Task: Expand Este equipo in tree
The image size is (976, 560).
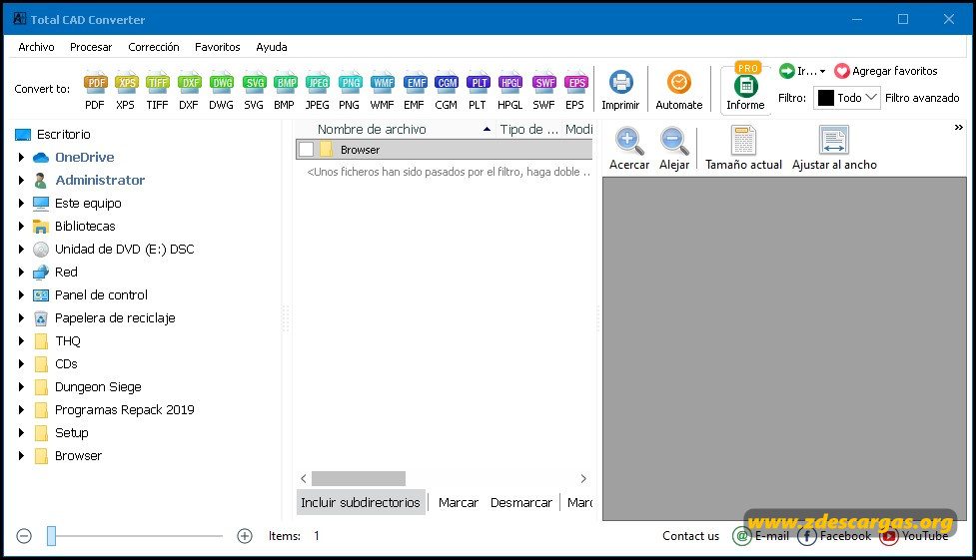Action: (21, 204)
